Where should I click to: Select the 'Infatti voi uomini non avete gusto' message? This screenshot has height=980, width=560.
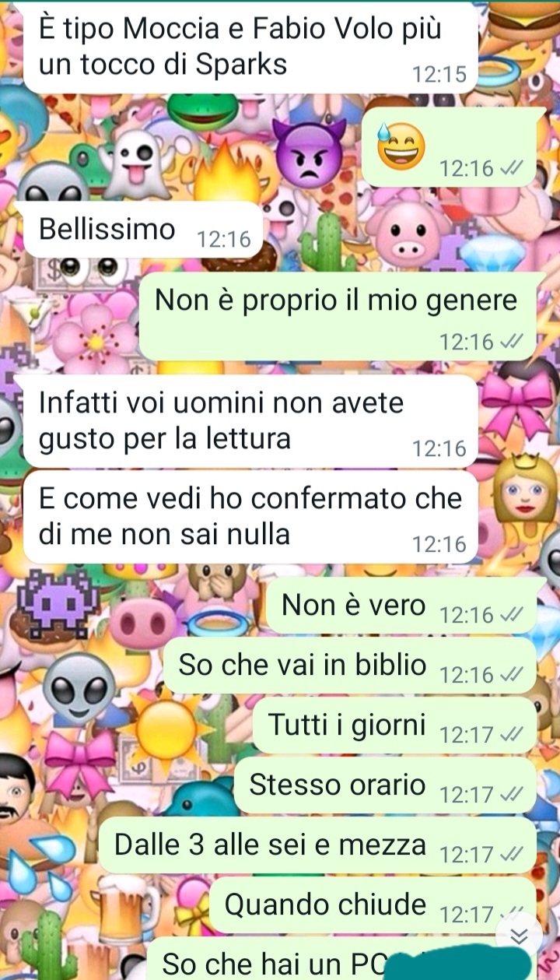[x=250, y=421]
